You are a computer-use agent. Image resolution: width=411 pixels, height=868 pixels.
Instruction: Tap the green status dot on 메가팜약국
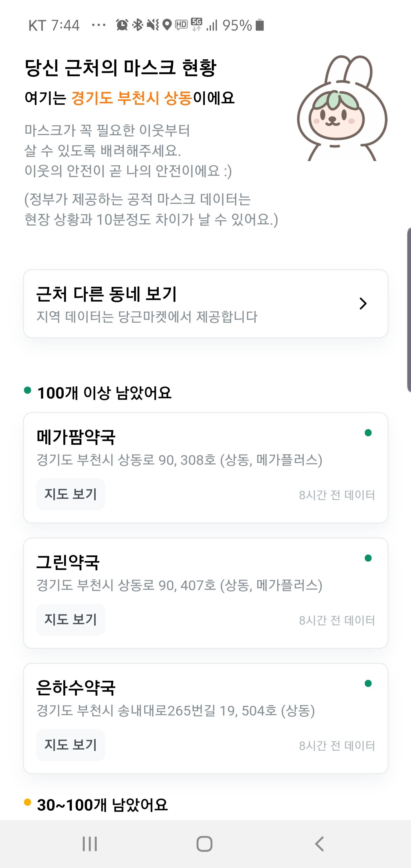[x=368, y=433]
